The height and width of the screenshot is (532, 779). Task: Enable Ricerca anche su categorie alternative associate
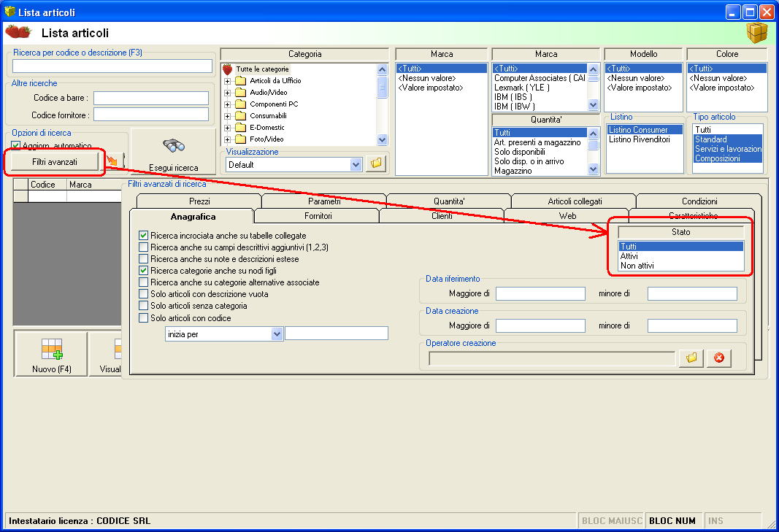point(144,282)
